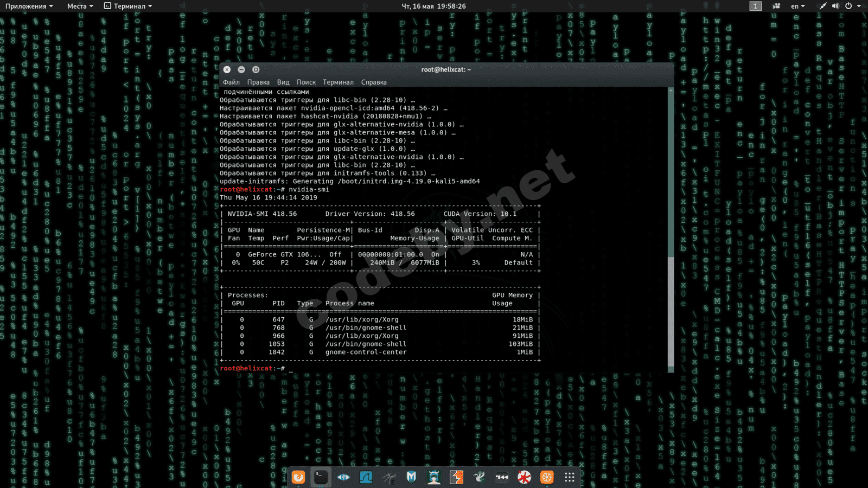
Task: Click the 'GeForce GTX 106...' GPU name
Action: point(285,255)
